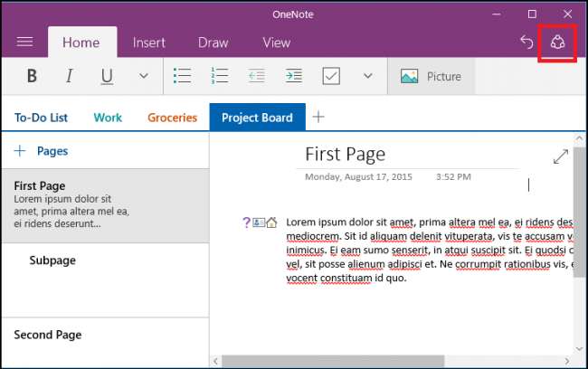The width and height of the screenshot is (588, 369).
Task: Increase paragraph indent
Action: point(293,77)
